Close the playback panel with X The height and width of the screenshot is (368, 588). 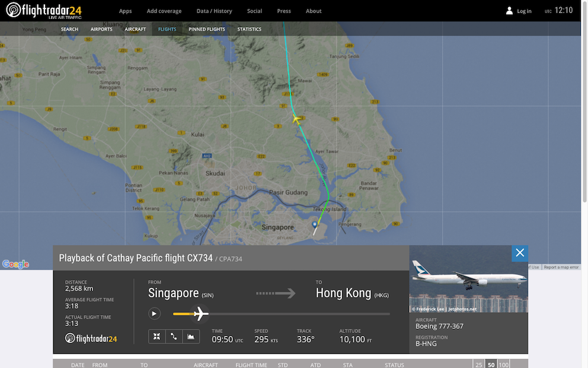(x=520, y=253)
